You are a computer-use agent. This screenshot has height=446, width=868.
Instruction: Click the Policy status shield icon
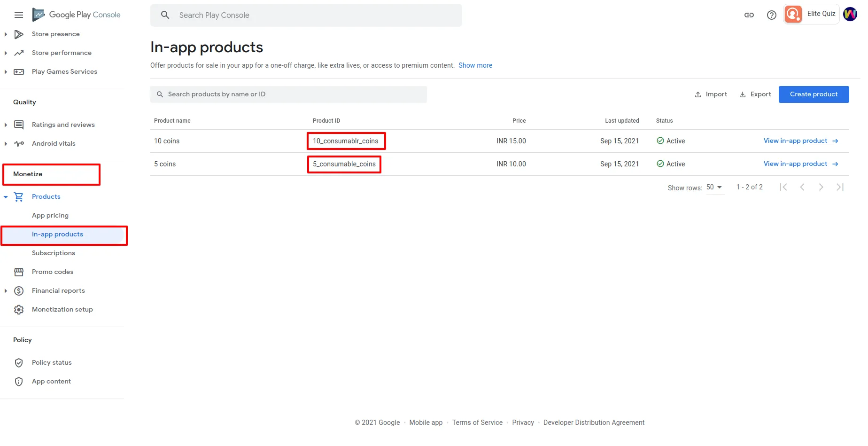pyautogui.click(x=18, y=362)
